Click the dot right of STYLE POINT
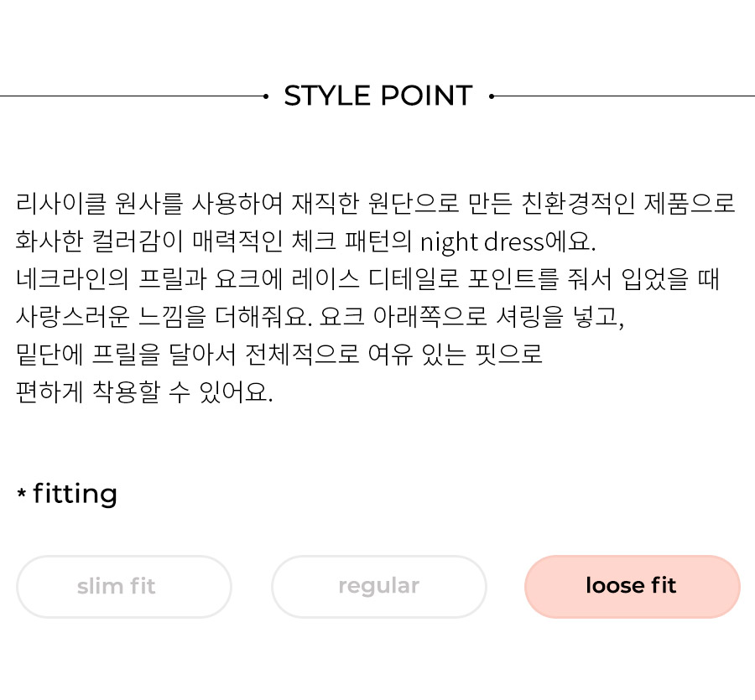Screen dimensions: 755x700 pyautogui.click(x=491, y=96)
